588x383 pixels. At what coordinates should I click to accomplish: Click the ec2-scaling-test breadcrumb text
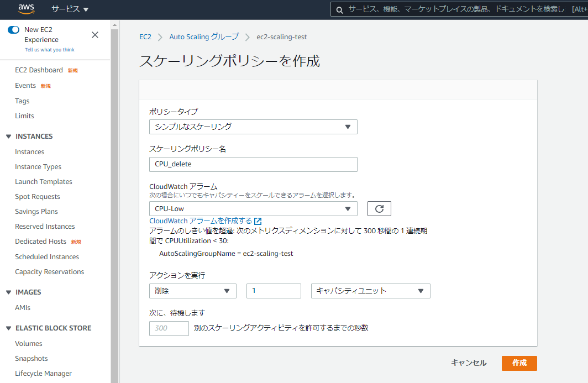tap(282, 37)
